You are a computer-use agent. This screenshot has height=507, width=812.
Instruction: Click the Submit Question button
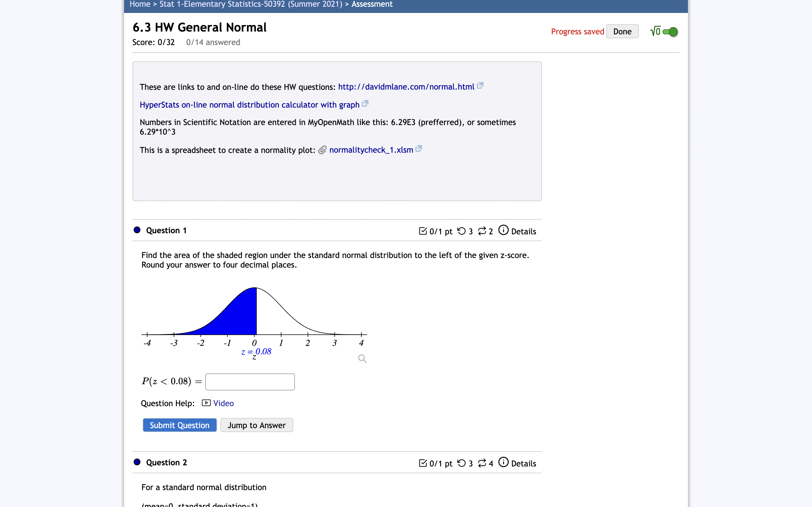pyautogui.click(x=180, y=425)
